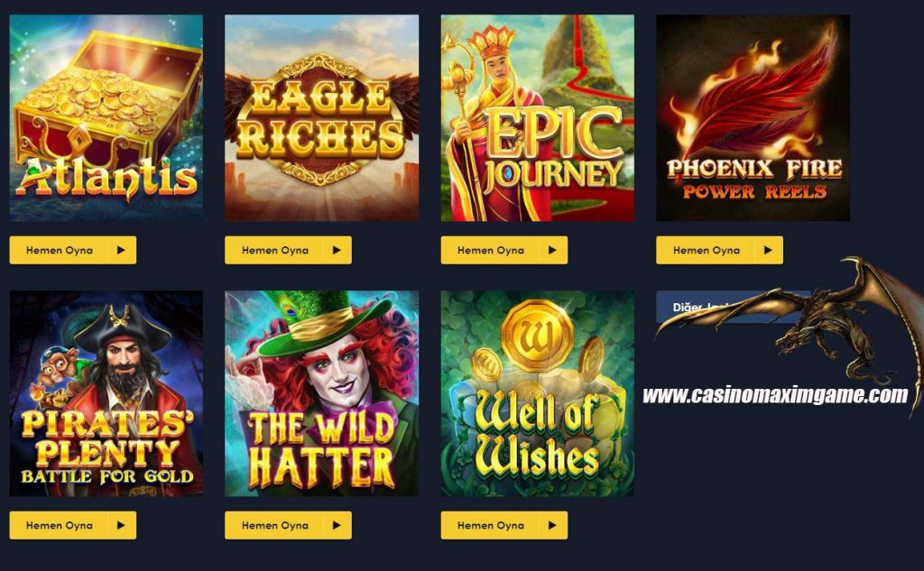Select Pirates' Plenty Battle for Gold thumbnail
The image size is (924, 571).
coord(106,393)
